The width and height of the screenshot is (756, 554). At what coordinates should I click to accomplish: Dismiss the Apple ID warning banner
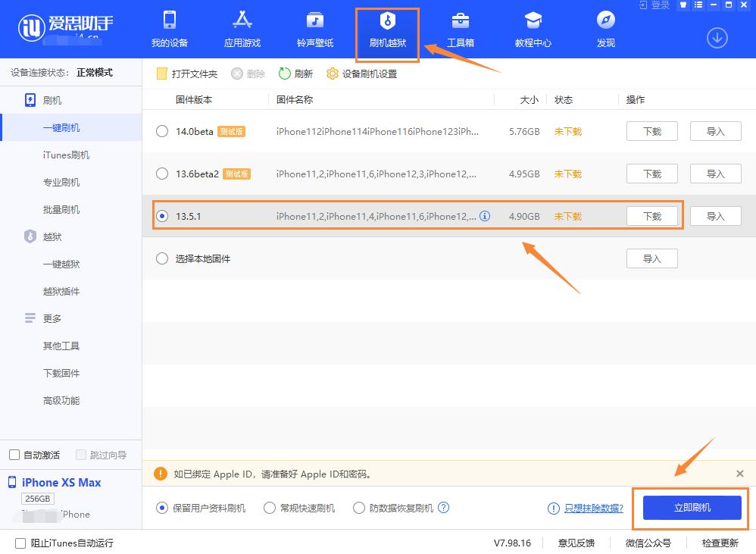(740, 473)
